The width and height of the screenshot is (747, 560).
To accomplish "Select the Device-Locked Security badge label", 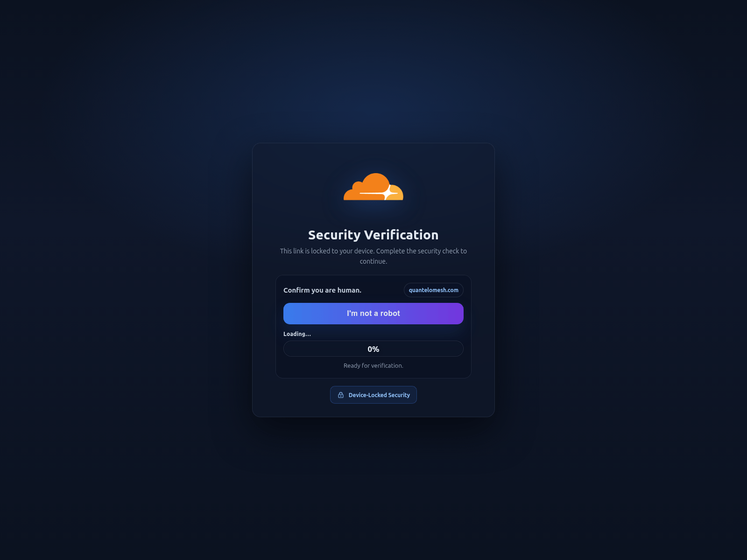I will [379, 395].
